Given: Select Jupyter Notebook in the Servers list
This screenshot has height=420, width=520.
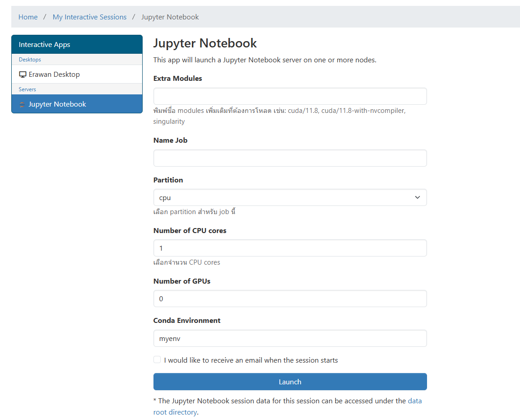Looking at the screenshot, I should click(57, 104).
